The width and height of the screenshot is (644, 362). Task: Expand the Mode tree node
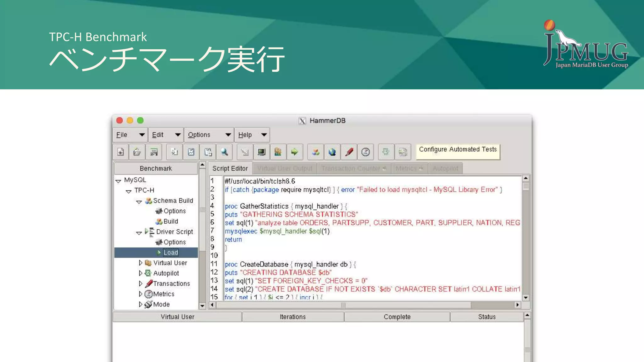pyautogui.click(x=141, y=304)
